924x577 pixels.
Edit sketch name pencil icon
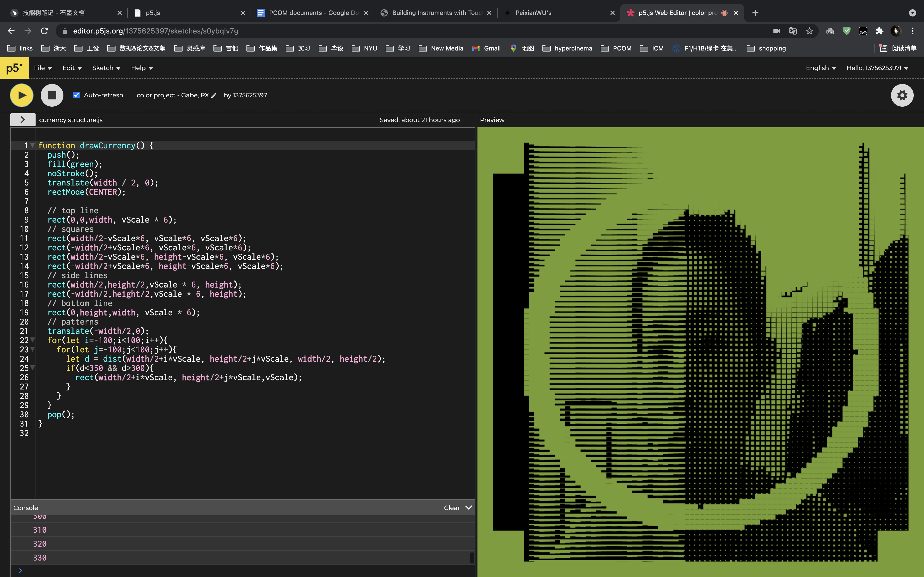point(214,95)
